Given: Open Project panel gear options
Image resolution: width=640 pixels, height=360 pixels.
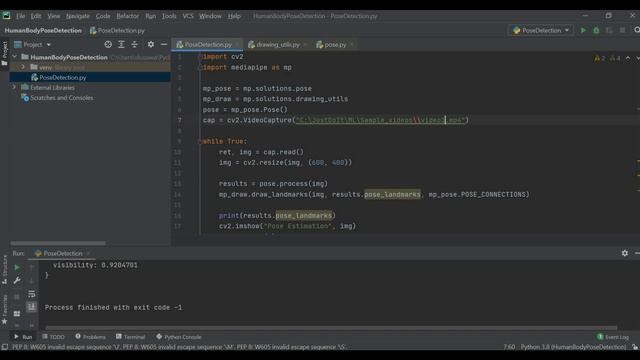Looking at the screenshot, I should (151, 44).
